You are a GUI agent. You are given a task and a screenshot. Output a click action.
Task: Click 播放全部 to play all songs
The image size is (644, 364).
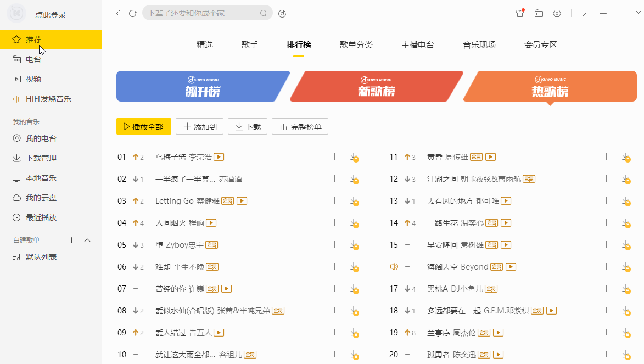[143, 126]
